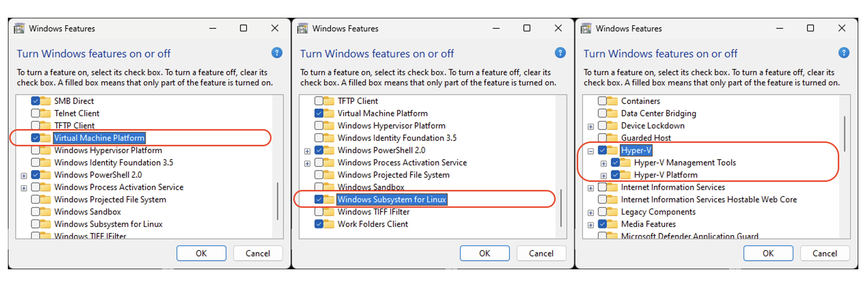Click the help icon in the right Windows Features dialog
The image size is (868, 283).
pyautogui.click(x=844, y=53)
